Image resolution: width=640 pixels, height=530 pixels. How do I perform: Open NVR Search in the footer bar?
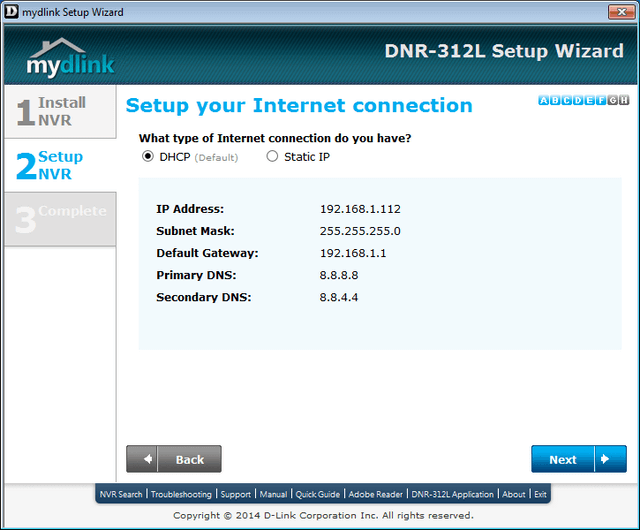[121, 494]
